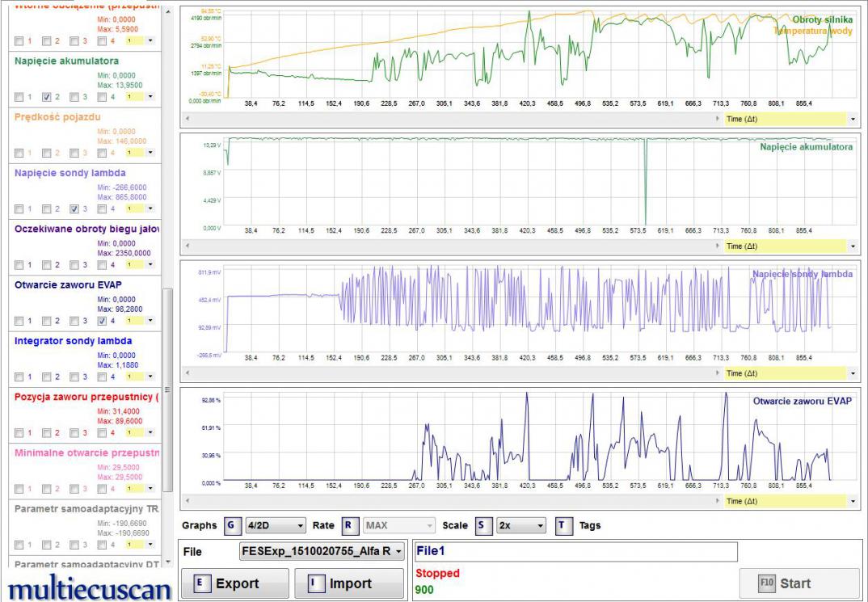
Task: Uncheck graph 3 for Napięcie sondy lambda
Action: coord(74,209)
